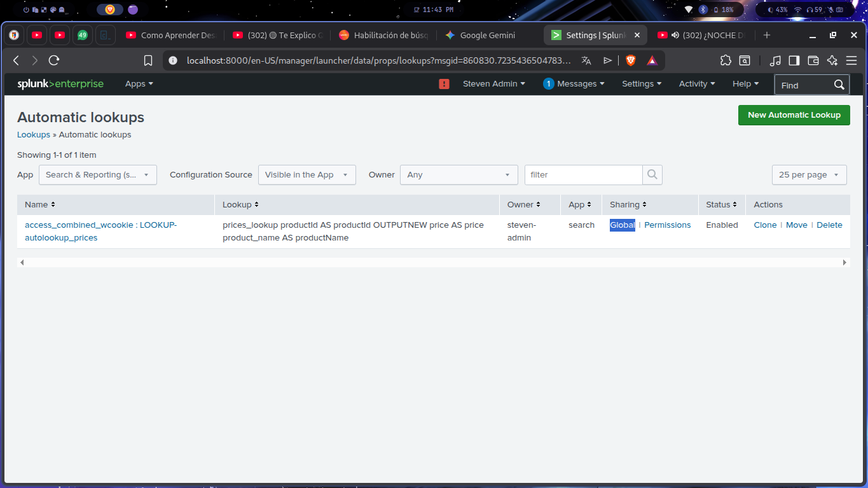Click the New Automatic Lookup button

[794, 115]
